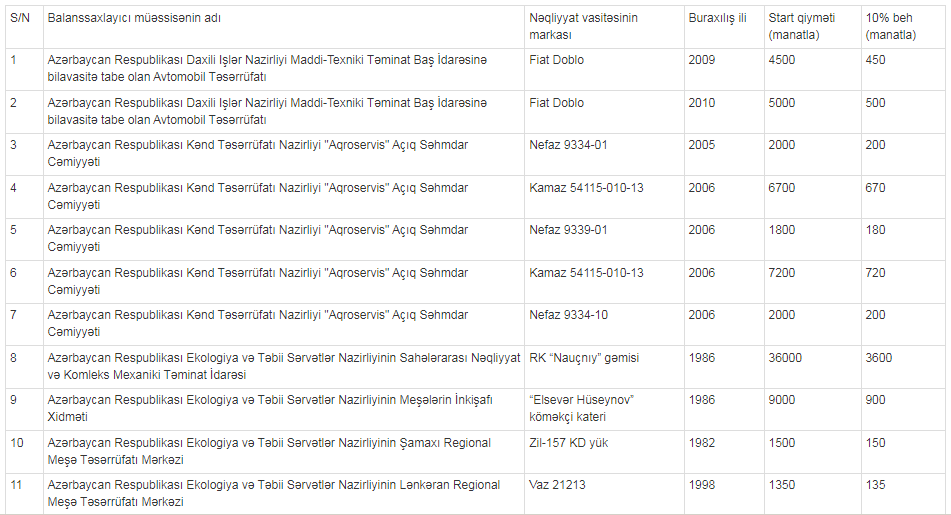Select the 'S/N' header cell
Image resolution: width=951 pixels, height=515 pixels.
[x=24, y=27]
